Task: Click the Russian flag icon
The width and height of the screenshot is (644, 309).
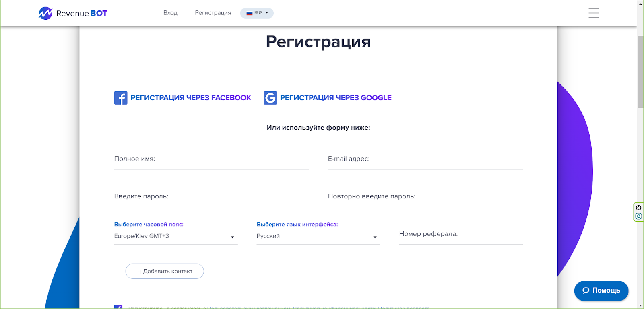Action: point(249,13)
